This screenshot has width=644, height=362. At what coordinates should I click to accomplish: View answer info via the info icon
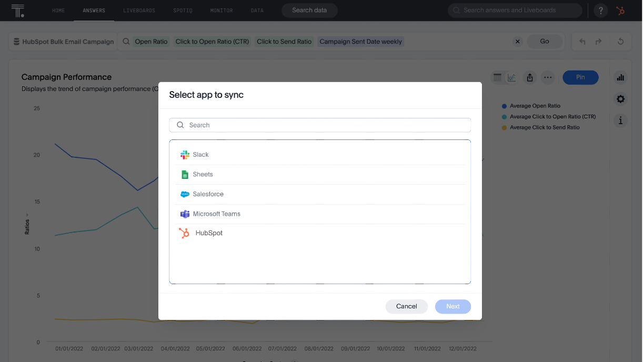620,120
